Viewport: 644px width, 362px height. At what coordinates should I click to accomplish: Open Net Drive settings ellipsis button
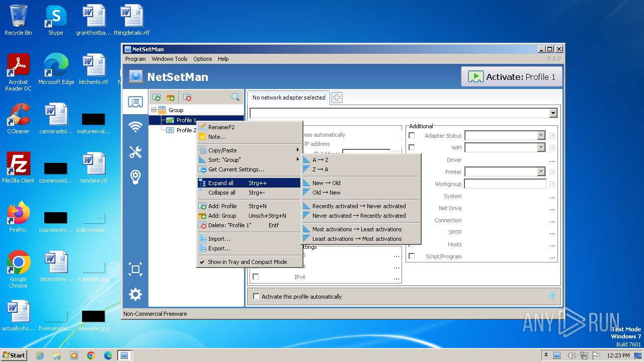tap(552, 209)
